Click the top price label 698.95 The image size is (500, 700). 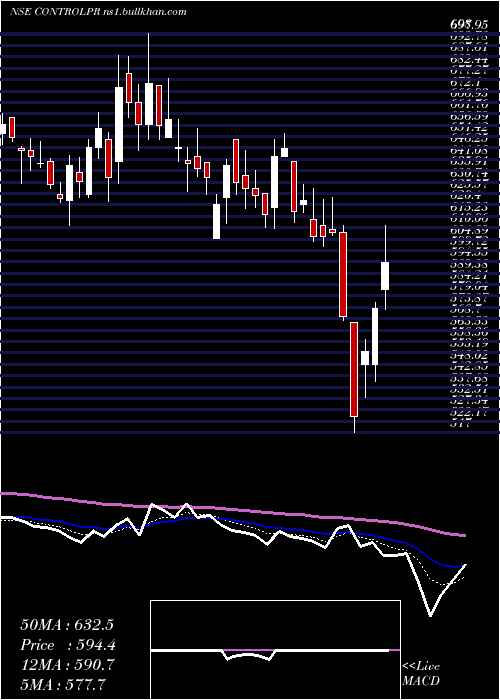point(469,26)
